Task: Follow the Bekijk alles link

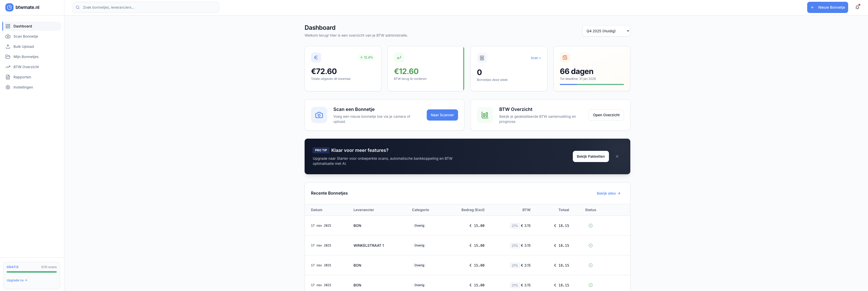Action: pos(608,193)
